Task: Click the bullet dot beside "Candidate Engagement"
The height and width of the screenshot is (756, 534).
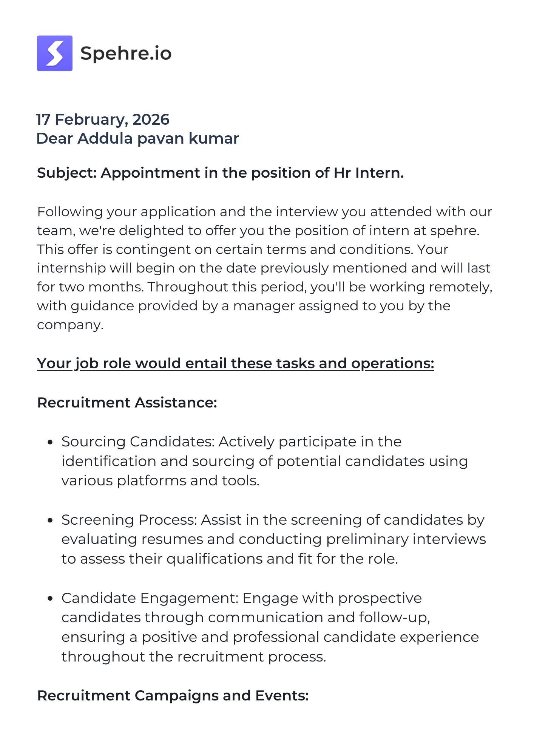Action: (50, 599)
